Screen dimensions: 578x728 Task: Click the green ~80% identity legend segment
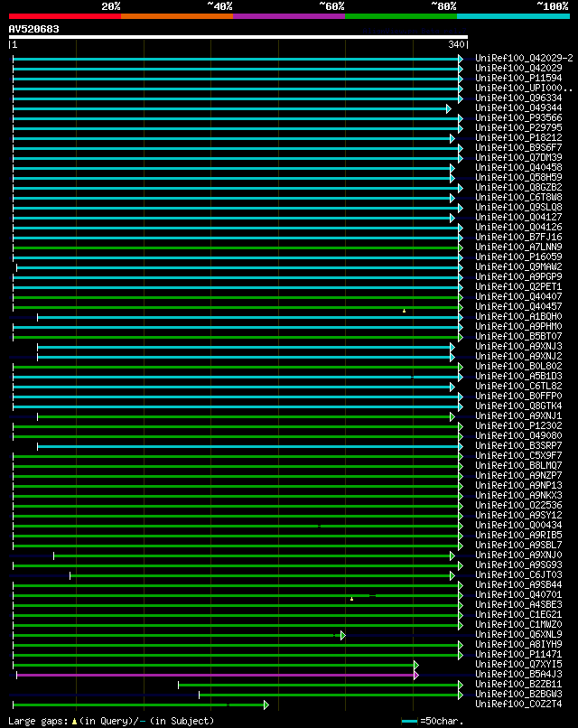coord(401,16)
